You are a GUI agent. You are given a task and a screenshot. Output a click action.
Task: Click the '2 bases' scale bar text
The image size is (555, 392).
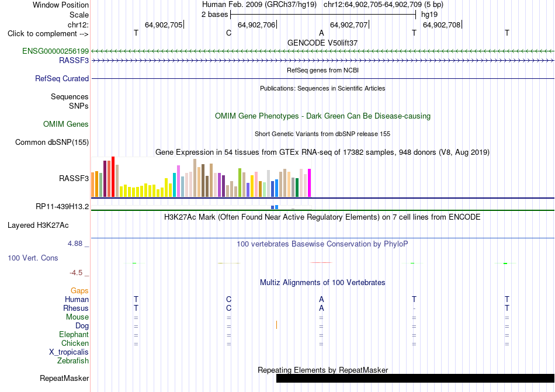coord(214,15)
